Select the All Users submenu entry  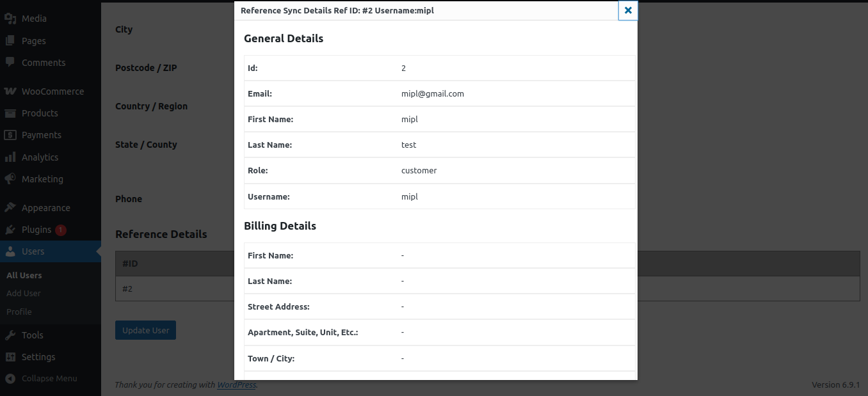(24, 275)
